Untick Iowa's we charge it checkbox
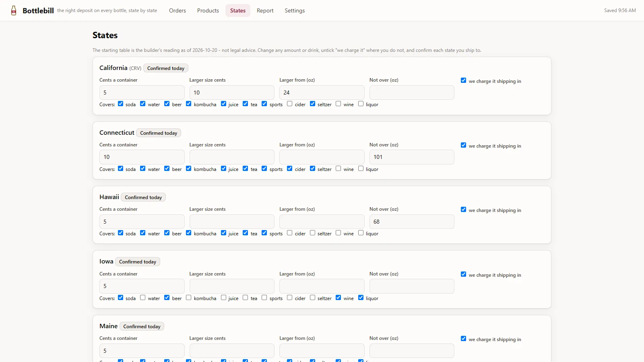This screenshot has width=644, height=362. pos(464,274)
